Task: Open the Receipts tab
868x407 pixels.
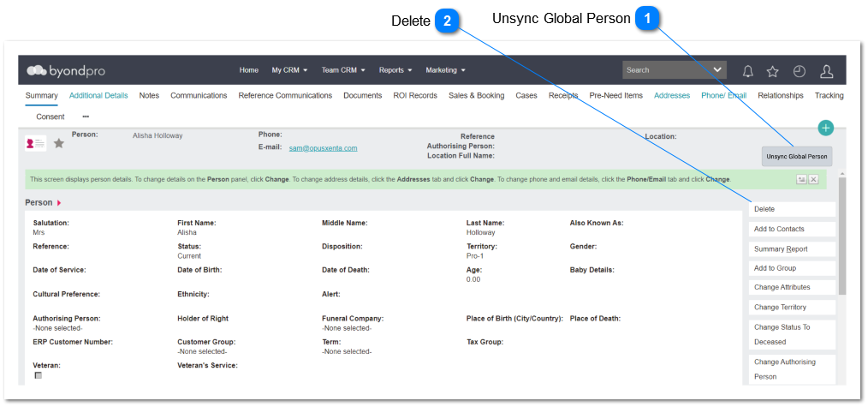Action: [x=563, y=96]
